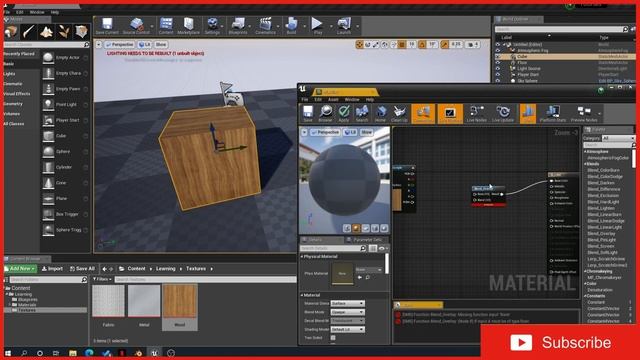This screenshot has width=640, height=360.
Task: Click the Search Textures field in Content Browser
Action: point(205,280)
